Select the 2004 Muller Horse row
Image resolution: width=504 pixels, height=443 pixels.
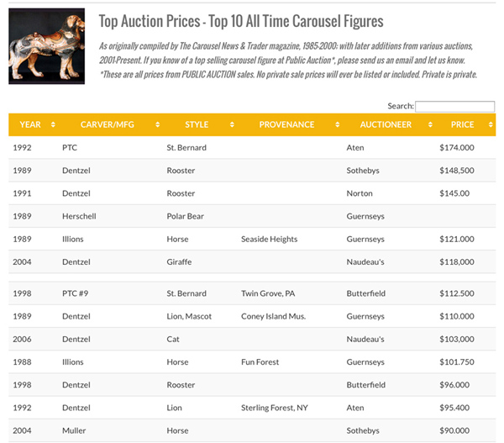point(252,430)
